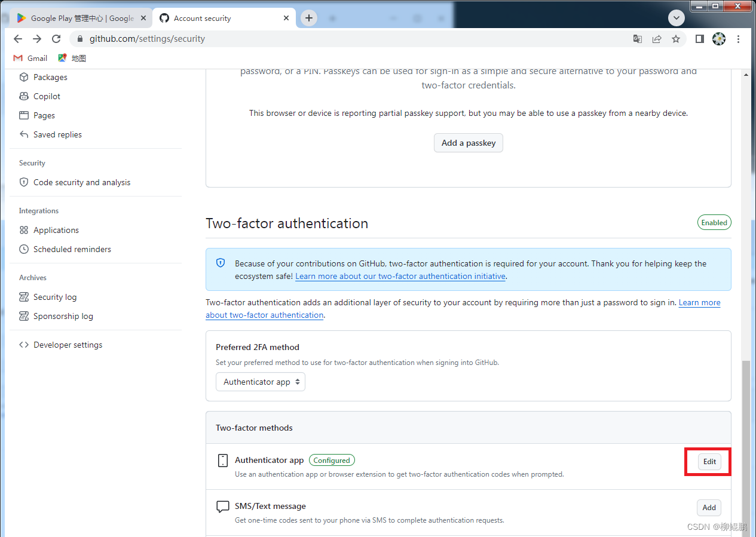The height and width of the screenshot is (537, 756).
Task: Select Packages from the sidebar
Action: click(50, 76)
